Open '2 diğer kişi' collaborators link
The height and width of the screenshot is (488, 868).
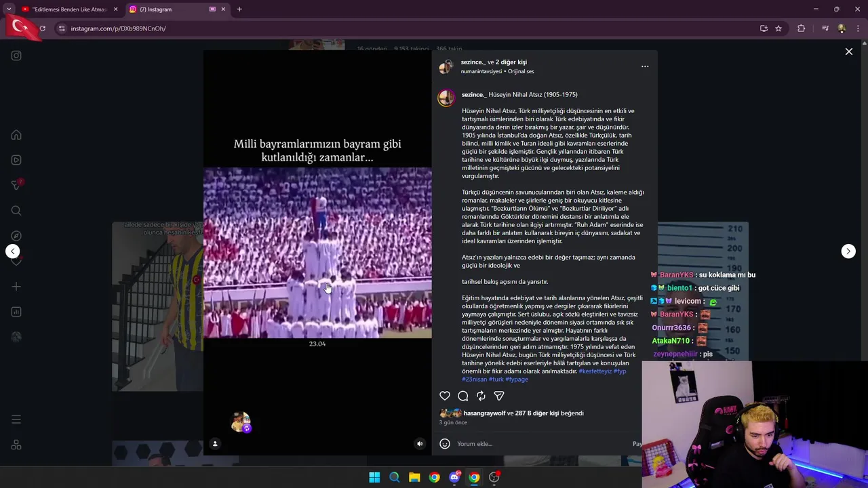pyautogui.click(x=511, y=62)
